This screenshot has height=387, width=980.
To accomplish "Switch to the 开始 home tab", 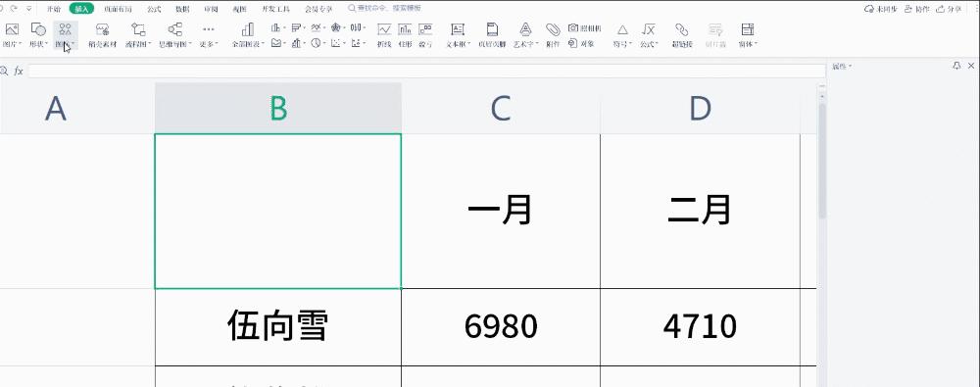I will (x=54, y=9).
